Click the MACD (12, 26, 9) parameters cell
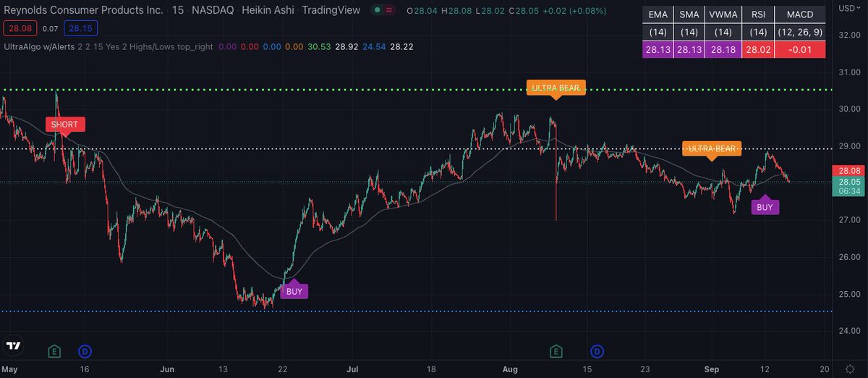868x378 pixels. [799, 32]
